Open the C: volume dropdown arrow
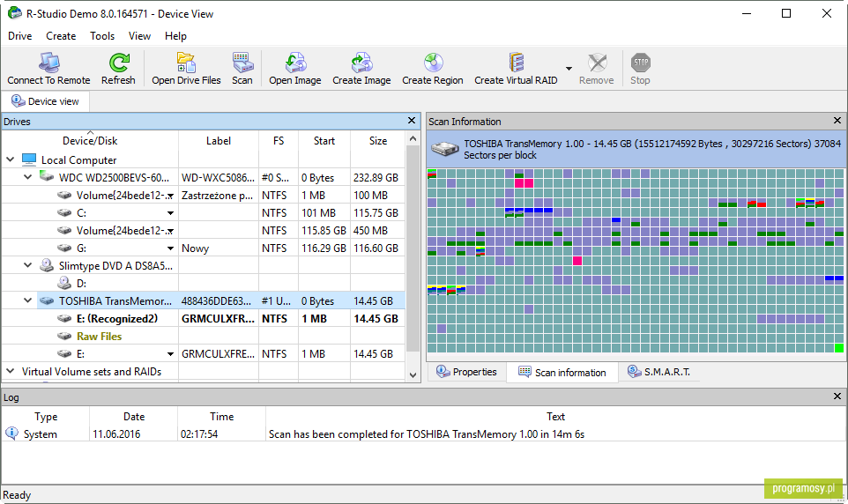848x504 pixels. pyautogui.click(x=170, y=213)
